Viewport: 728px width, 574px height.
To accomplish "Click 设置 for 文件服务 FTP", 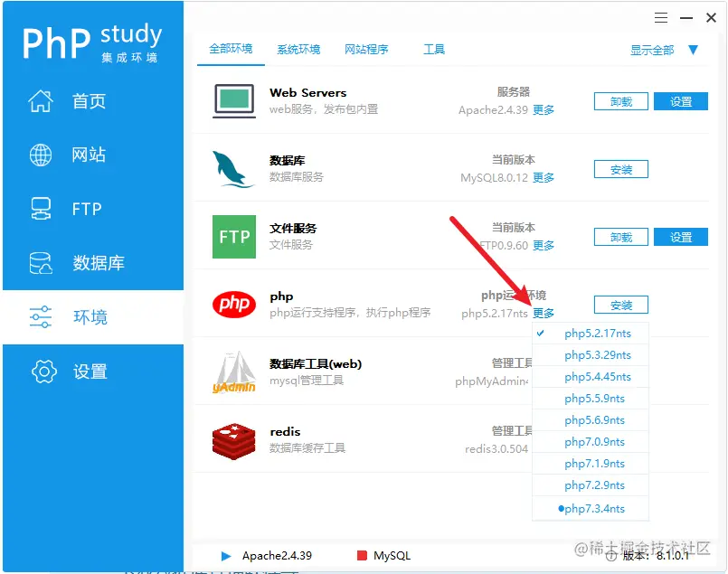I will (x=681, y=237).
